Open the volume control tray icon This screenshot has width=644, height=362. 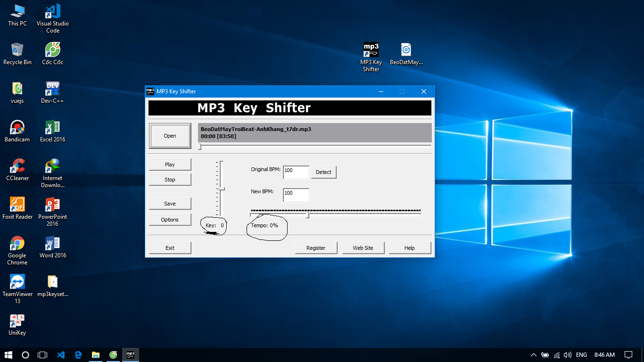(568, 355)
